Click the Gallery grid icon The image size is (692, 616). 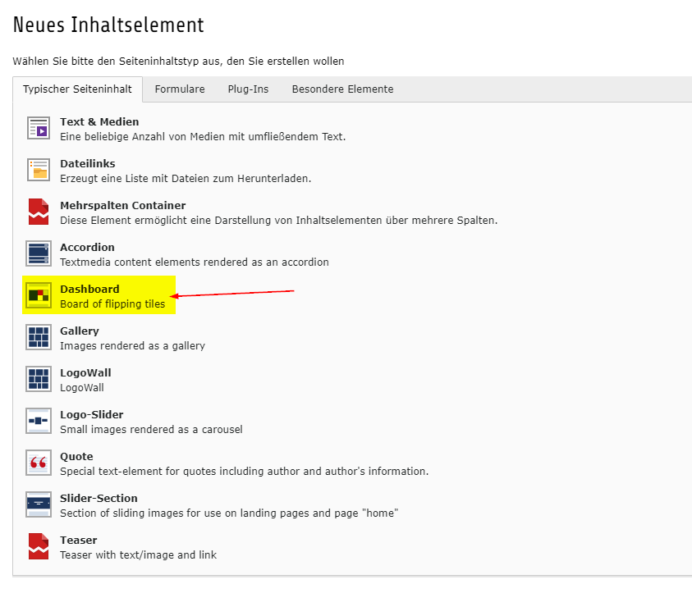(39, 338)
